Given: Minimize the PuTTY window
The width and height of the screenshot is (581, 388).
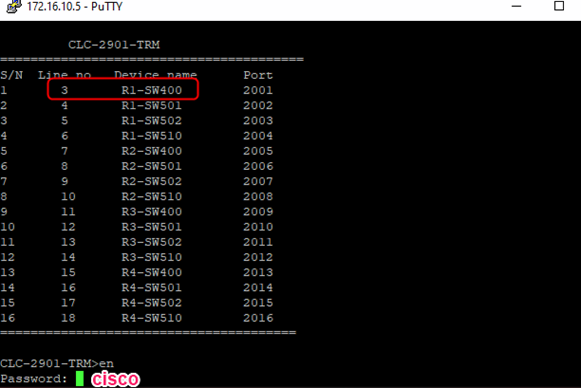Looking at the screenshot, I should 517,6.
